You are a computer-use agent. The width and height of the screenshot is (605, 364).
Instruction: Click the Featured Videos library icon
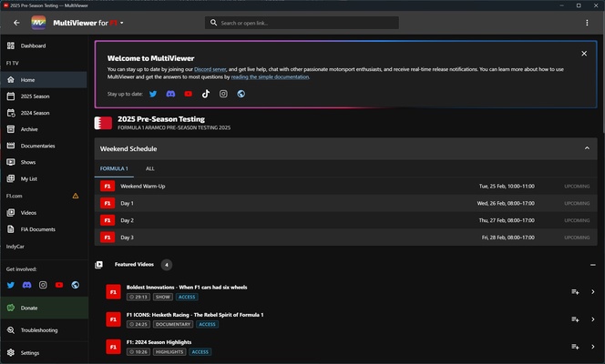(98, 265)
